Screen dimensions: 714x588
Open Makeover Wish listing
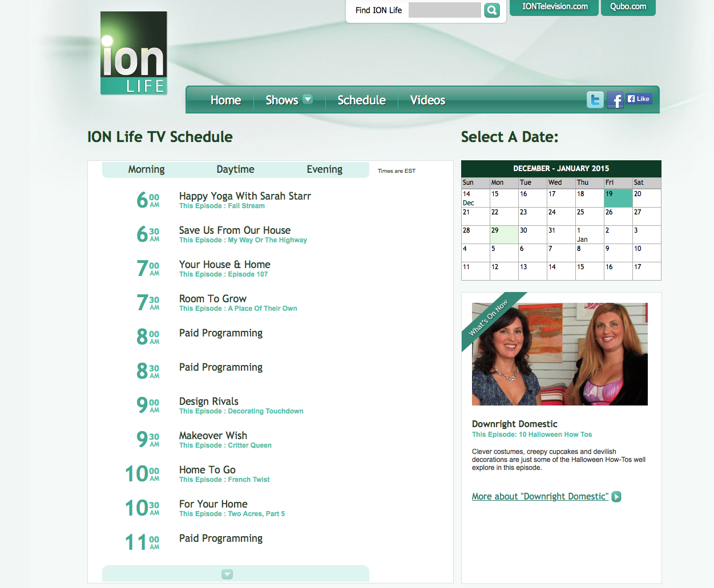point(213,436)
